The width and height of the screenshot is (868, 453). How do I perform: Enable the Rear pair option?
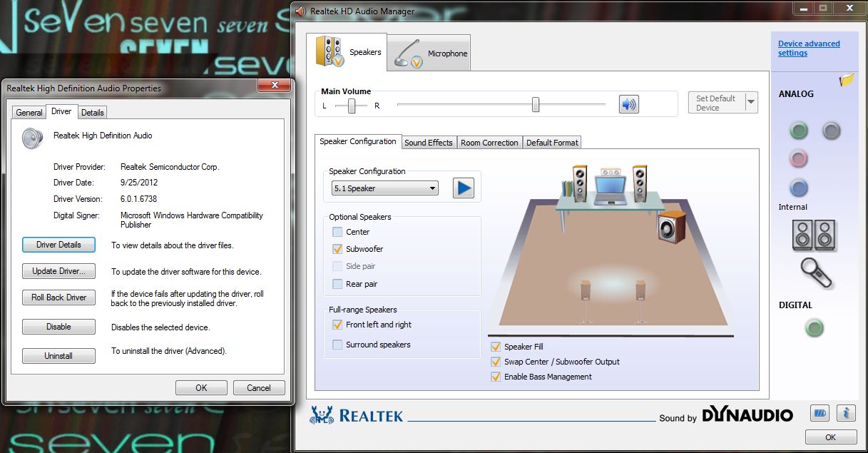point(337,284)
